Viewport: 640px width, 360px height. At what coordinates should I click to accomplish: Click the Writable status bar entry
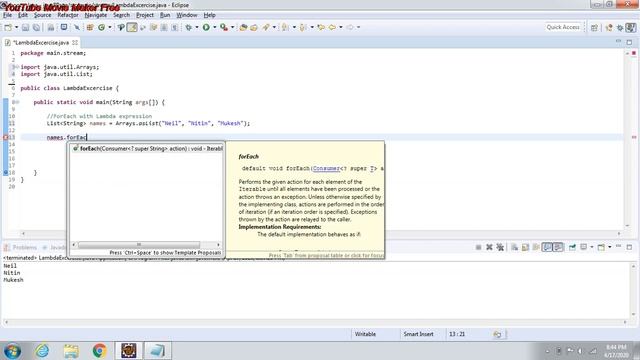coord(365,334)
